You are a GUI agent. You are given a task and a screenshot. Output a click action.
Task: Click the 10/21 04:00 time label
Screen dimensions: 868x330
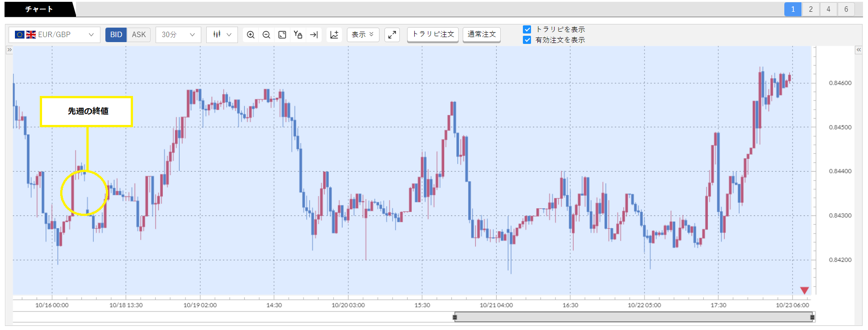tap(496, 305)
